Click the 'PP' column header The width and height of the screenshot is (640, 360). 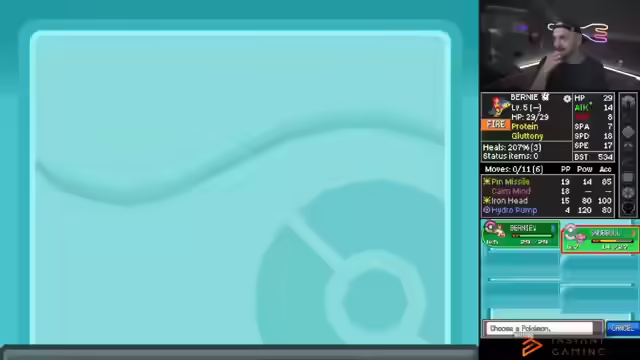tap(565, 169)
